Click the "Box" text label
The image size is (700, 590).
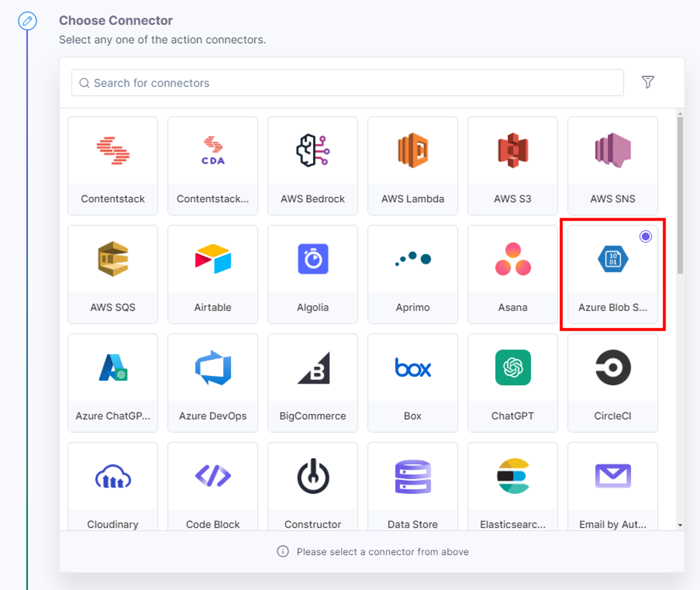click(x=413, y=416)
